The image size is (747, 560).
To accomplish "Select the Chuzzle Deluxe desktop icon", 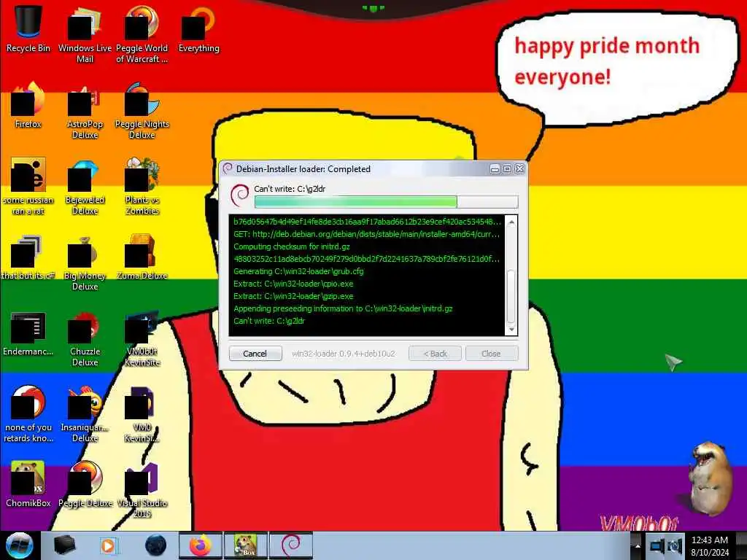I will (x=85, y=338).
